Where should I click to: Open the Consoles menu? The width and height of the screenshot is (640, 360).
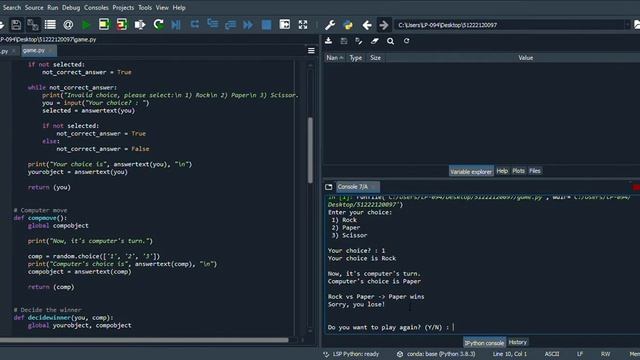(x=96, y=7)
